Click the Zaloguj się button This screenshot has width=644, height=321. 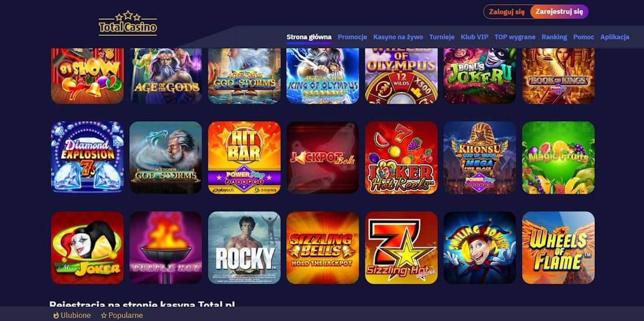click(507, 12)
